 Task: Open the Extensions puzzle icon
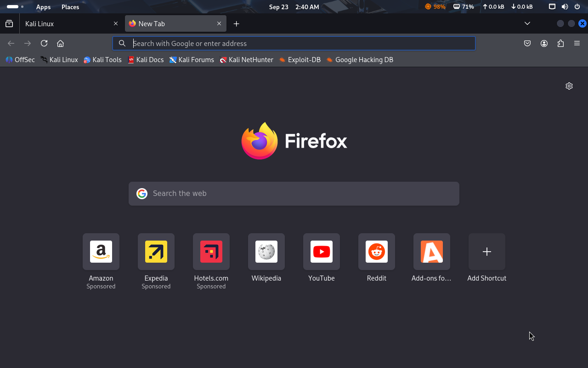coord(560,43)
